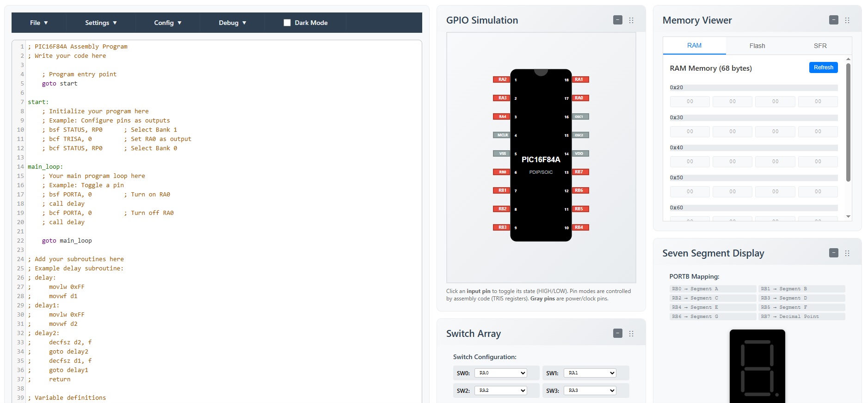
Task: Grab the GPIO Simulation drag handle
Action: pyautogui.click(x=631, y=20)
